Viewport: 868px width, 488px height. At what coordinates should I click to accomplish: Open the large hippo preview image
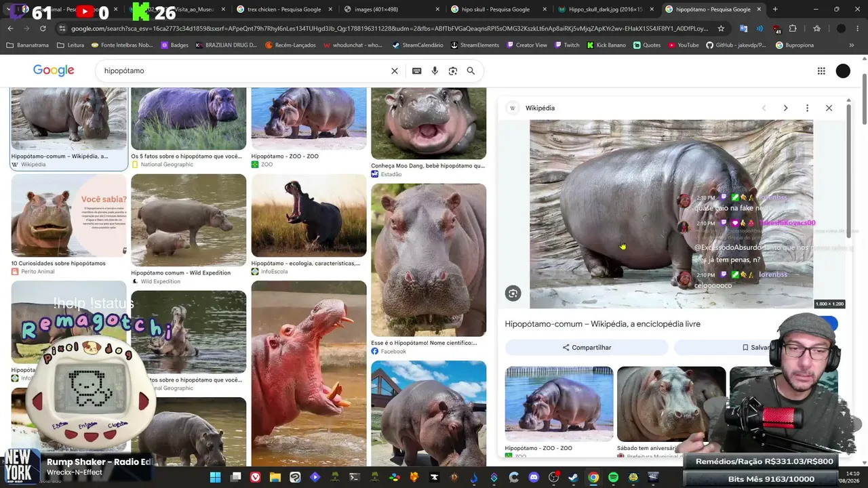coord(671,214)
